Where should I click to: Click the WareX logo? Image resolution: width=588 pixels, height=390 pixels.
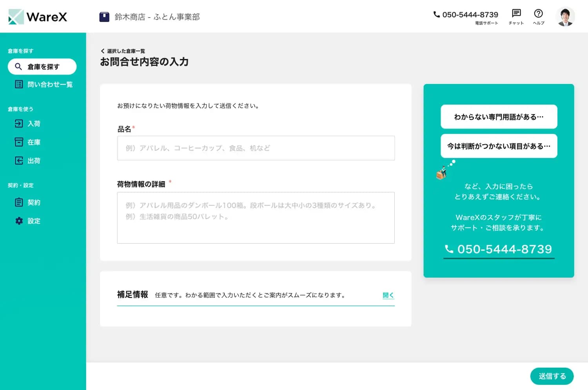(38, 17)
